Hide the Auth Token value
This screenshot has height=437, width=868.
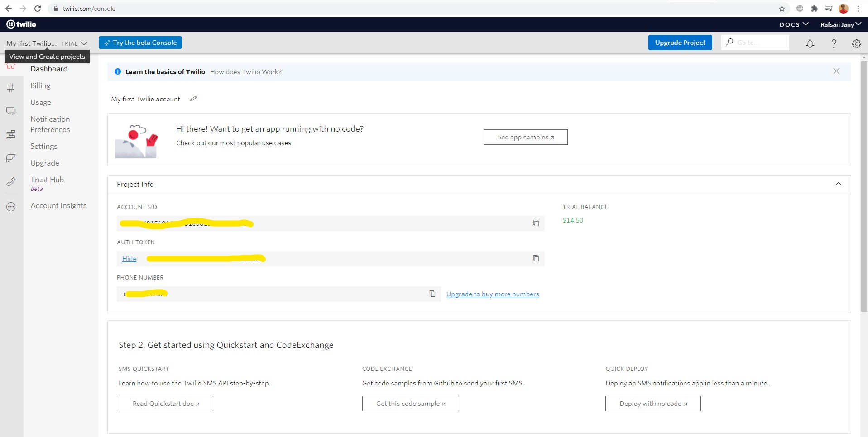[129, 258]
